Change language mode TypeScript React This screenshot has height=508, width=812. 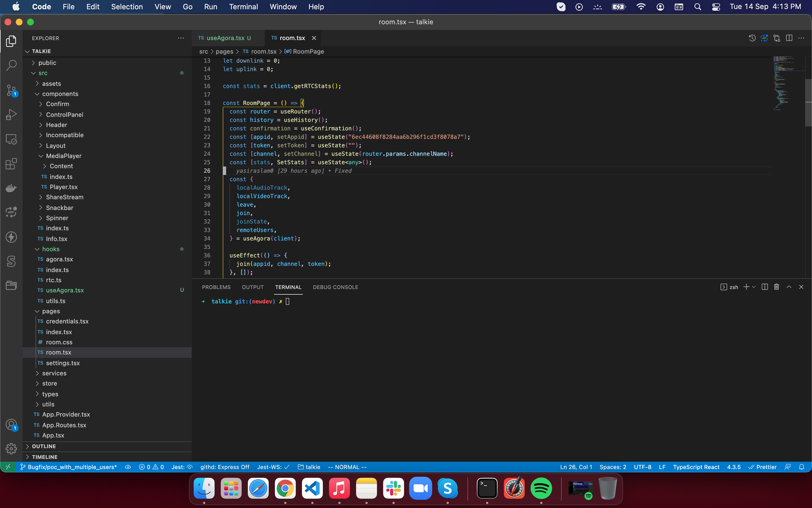[x=696, y=467]
